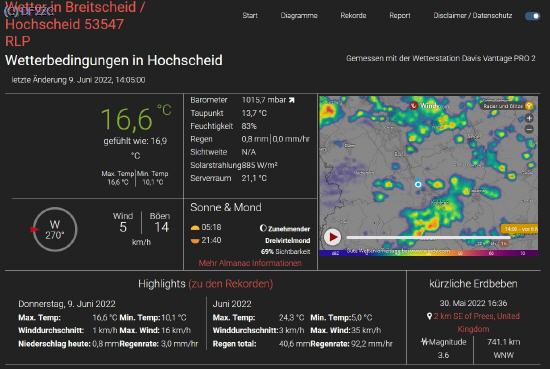Open Mehr Almanac Informationen link
The image size is (550, 369).
tap(250, 263)
